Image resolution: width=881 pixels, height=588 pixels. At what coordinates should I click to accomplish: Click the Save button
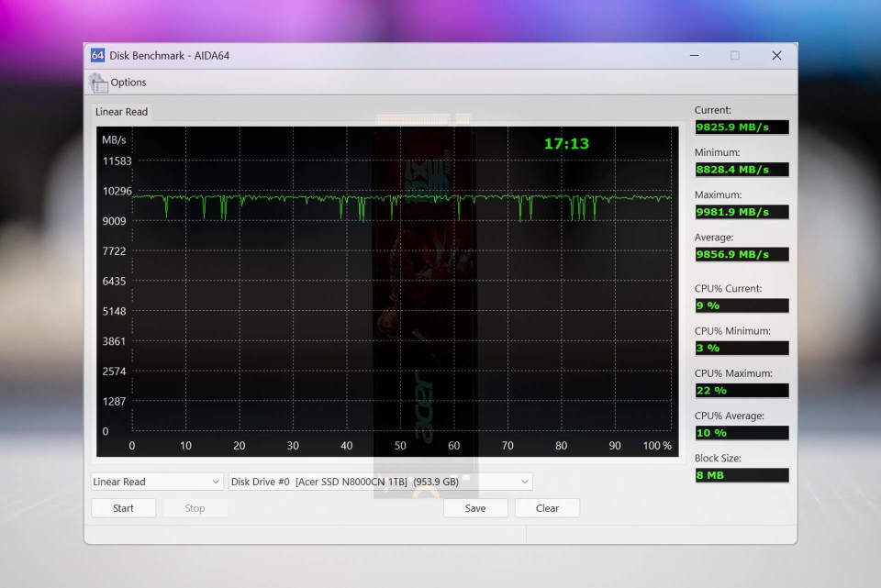[x=475, y=508]
